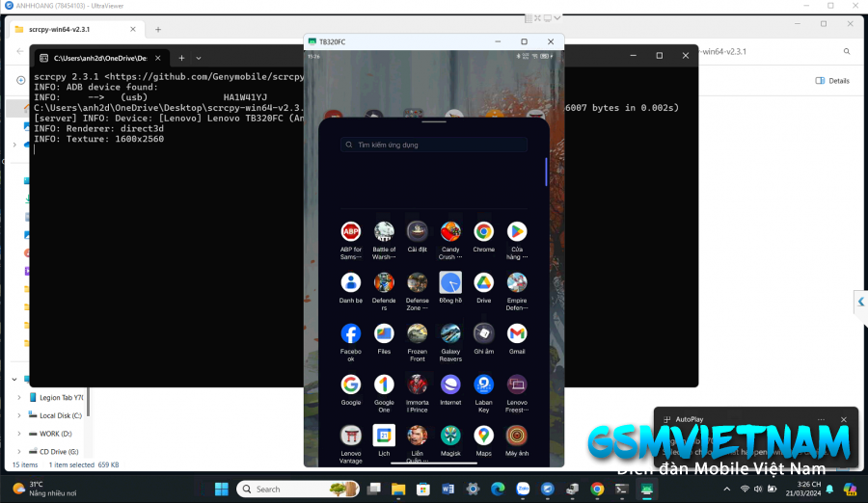Screen dimensions: 868x503
Task: Click taskbar Search box
Action: [298, 490]
